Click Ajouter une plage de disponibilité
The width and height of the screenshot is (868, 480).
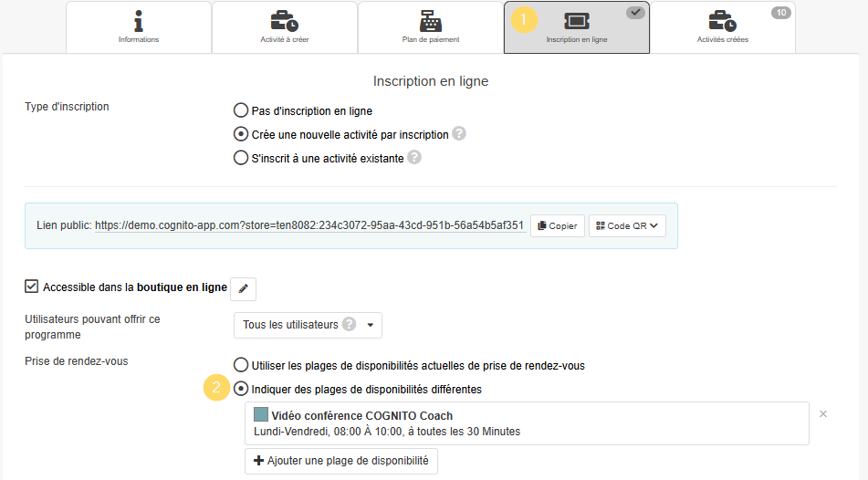pos(340,461)
